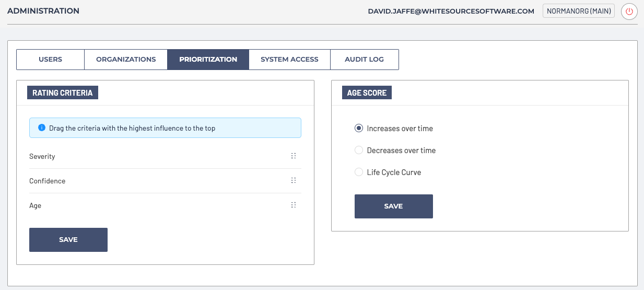Choose the Decreases over time radio button
Screen dimensions: 644x290
coord(359,150)
